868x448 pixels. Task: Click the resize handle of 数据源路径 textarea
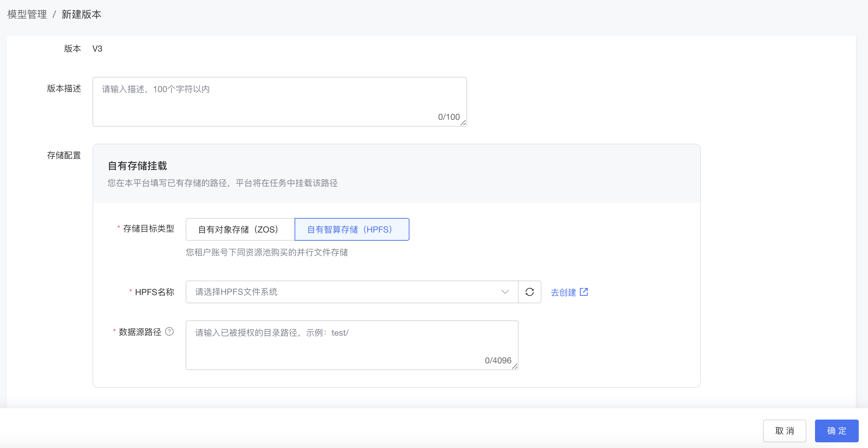point(515,366)
